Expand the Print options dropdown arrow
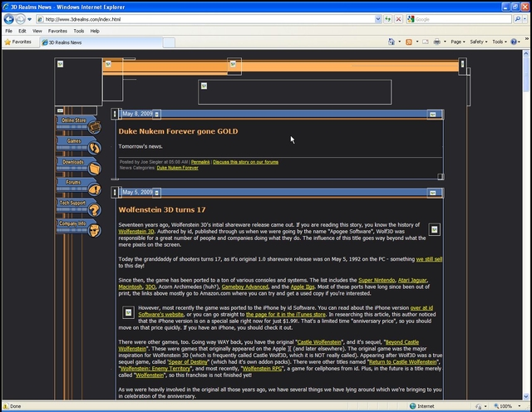The width and height of the screenshot is (532, 412). coord(445,42)
